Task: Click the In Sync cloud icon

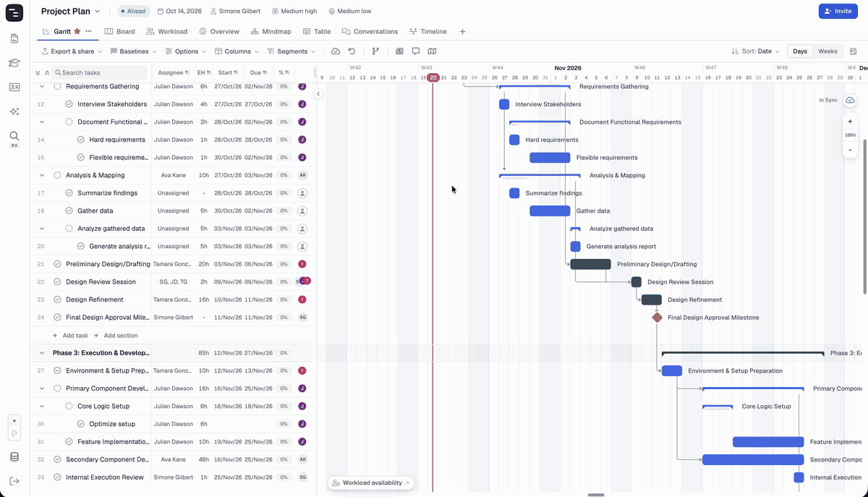Action: pos(850,100)
